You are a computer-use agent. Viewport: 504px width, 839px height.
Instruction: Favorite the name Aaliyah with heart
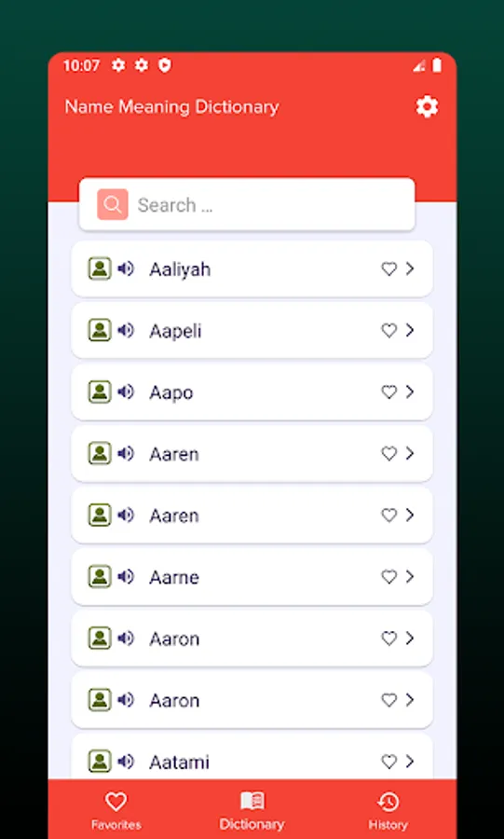tap(389, 268)
